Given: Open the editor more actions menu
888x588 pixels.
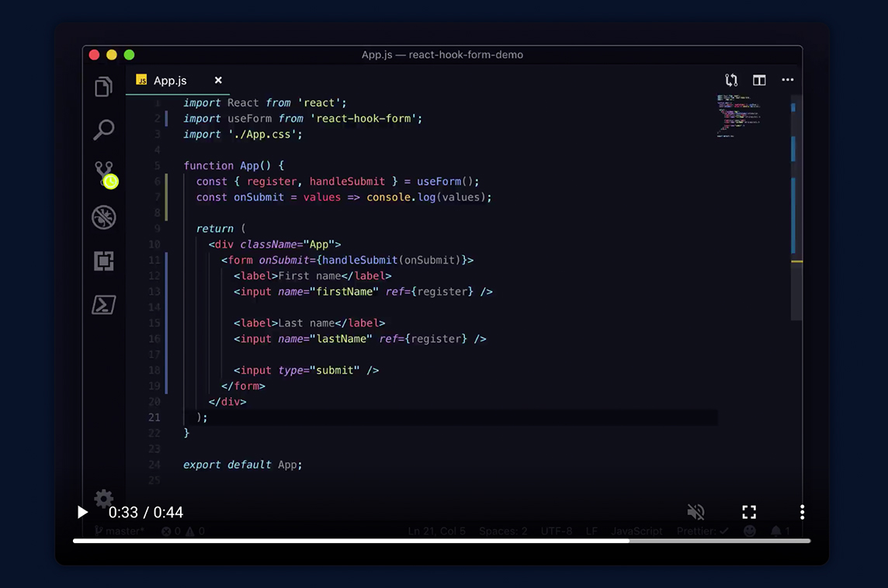Looking at the screenshot, I should pyautogui.click(x=788, y=79).
